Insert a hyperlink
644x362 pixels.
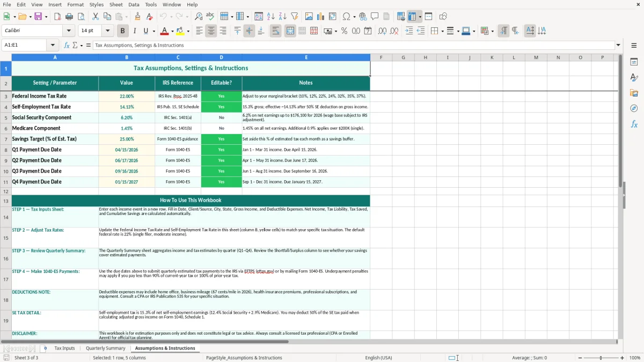pyautogui.click(x=363, y=17)
